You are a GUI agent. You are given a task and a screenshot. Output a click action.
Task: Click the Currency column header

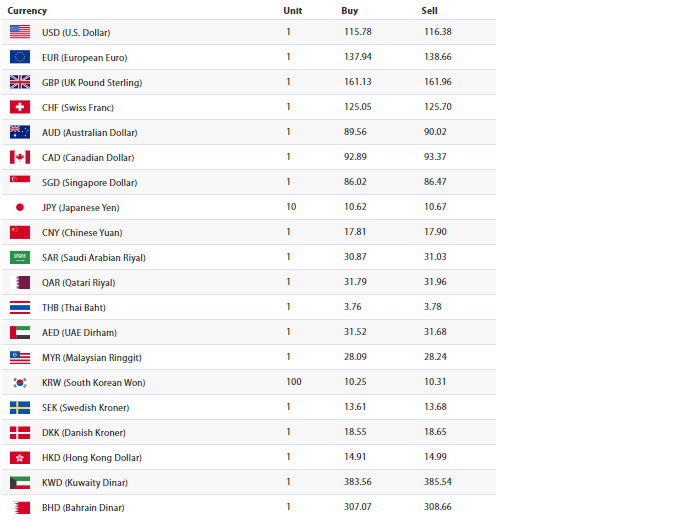(27, 10)
